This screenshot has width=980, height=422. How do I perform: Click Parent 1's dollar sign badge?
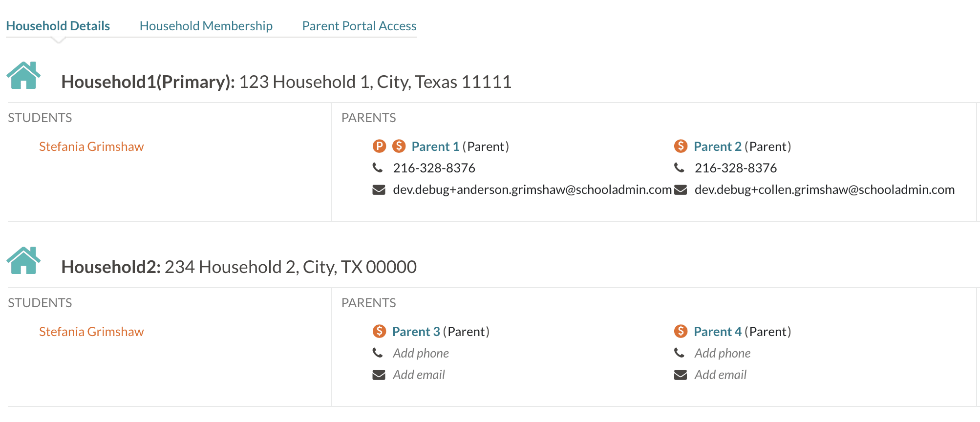tap(399, 146)
